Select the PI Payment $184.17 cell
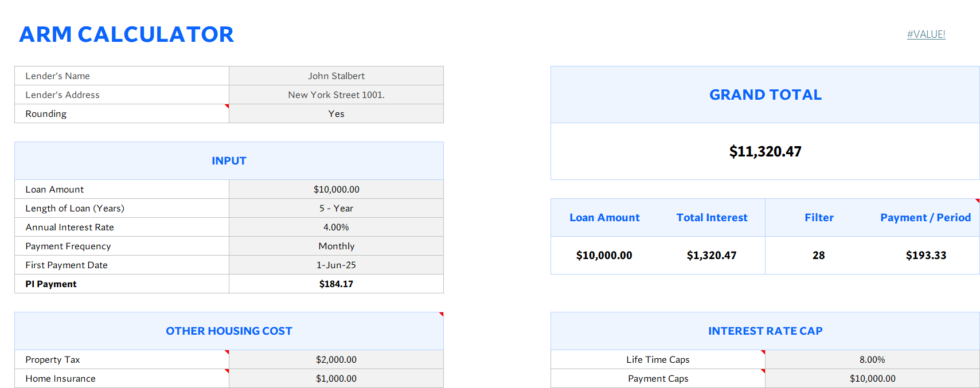This screenshot has height=388, width=980. (x=336, y=284)
